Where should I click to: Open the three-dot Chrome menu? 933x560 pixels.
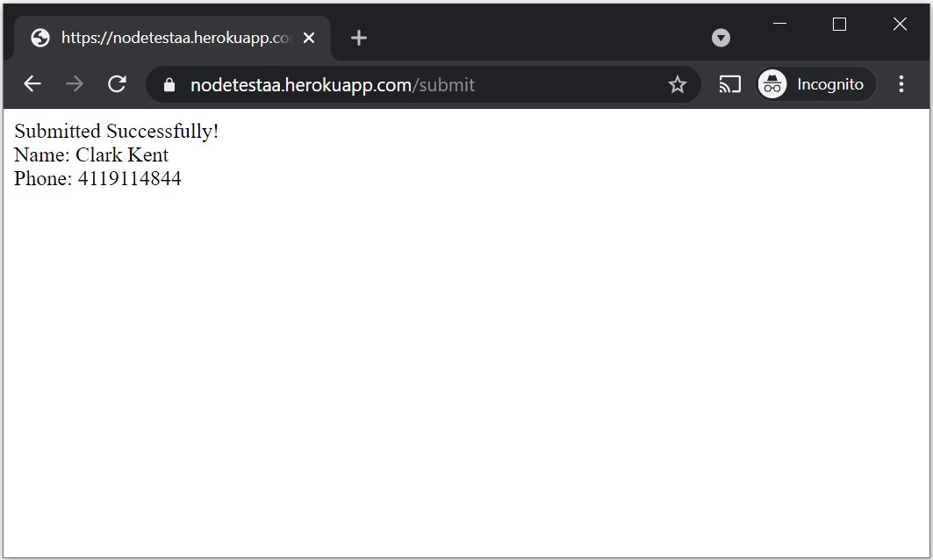pyautogui.click(x=901, y=83)
